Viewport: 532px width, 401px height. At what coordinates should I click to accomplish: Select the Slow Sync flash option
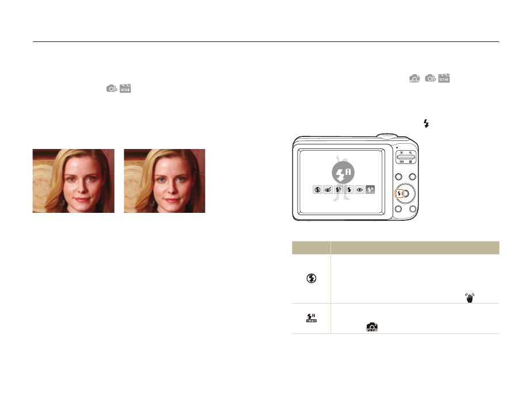click(x=339, y=190)
